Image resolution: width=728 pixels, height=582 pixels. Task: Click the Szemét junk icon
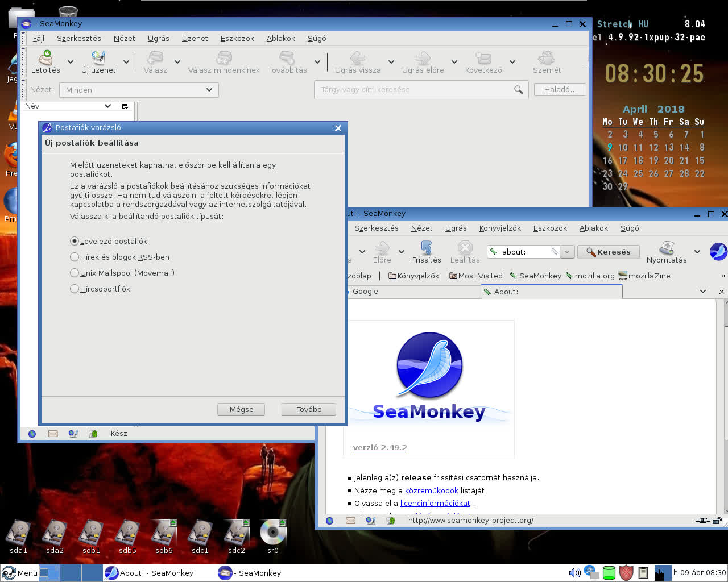[547, 57]
